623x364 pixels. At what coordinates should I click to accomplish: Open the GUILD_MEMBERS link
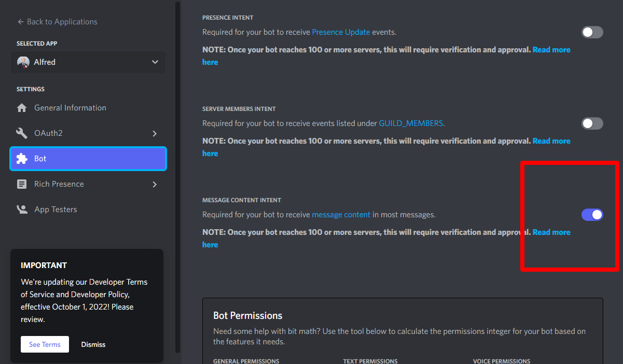point(411,123)
